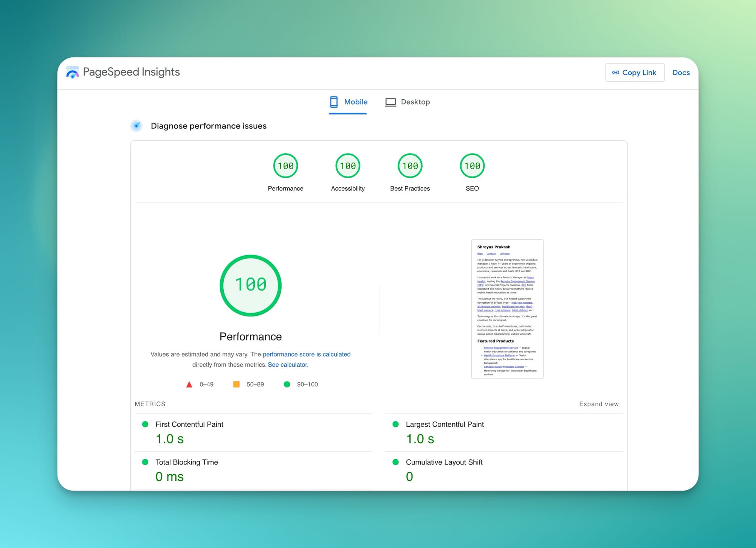
Task: Click the Performance 100 score gauge
Action: (x=285, y=166)
